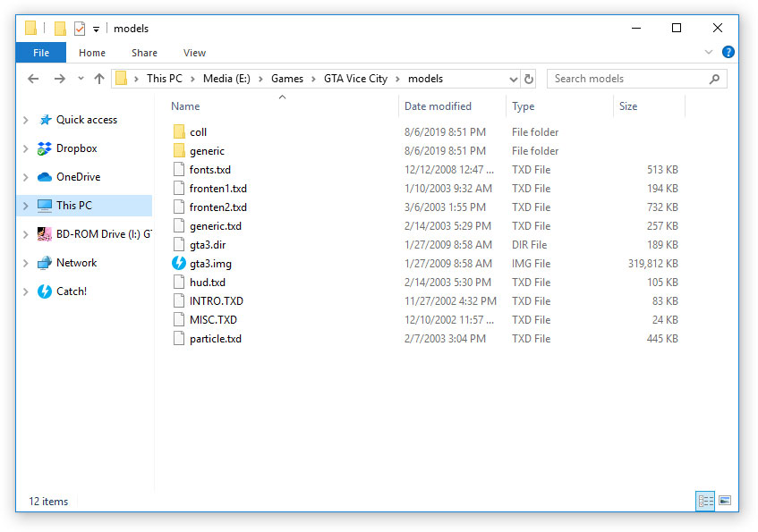
Task: Switch to Large icons view layout icon
Action: [724, 501]
